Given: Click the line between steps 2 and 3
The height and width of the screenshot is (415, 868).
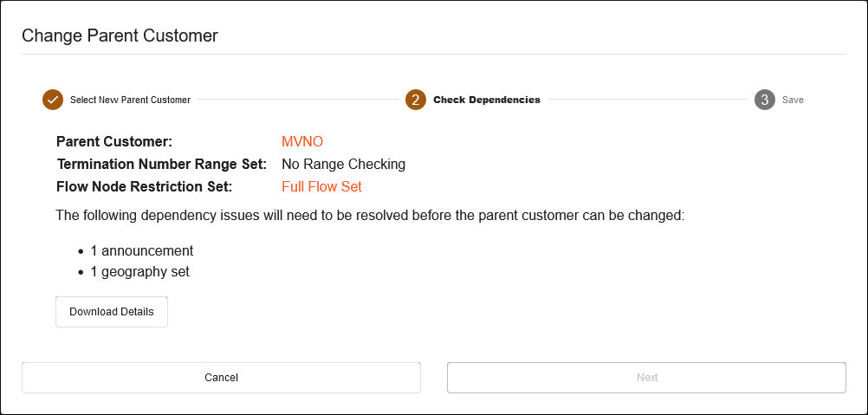Looking at the screenshot, I should tap(646, 100).
